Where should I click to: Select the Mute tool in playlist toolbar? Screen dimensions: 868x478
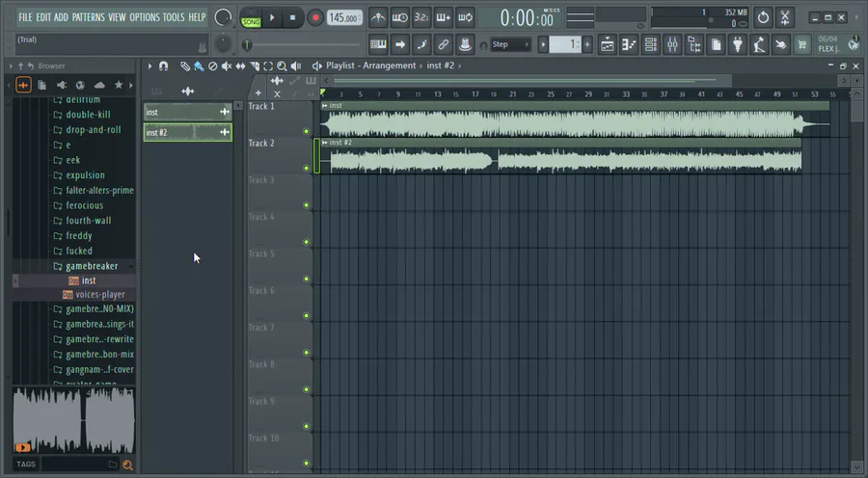tap(227, 66)
